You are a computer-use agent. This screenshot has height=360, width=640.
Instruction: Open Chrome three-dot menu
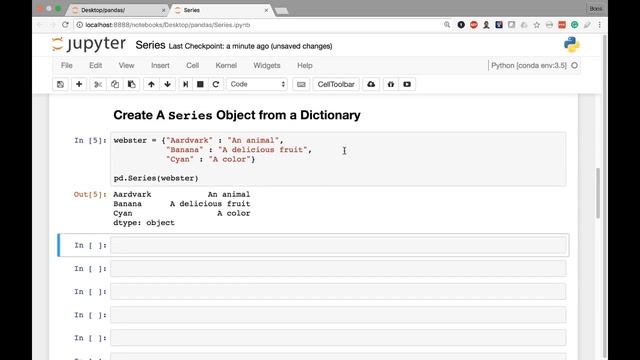point(599,25)
